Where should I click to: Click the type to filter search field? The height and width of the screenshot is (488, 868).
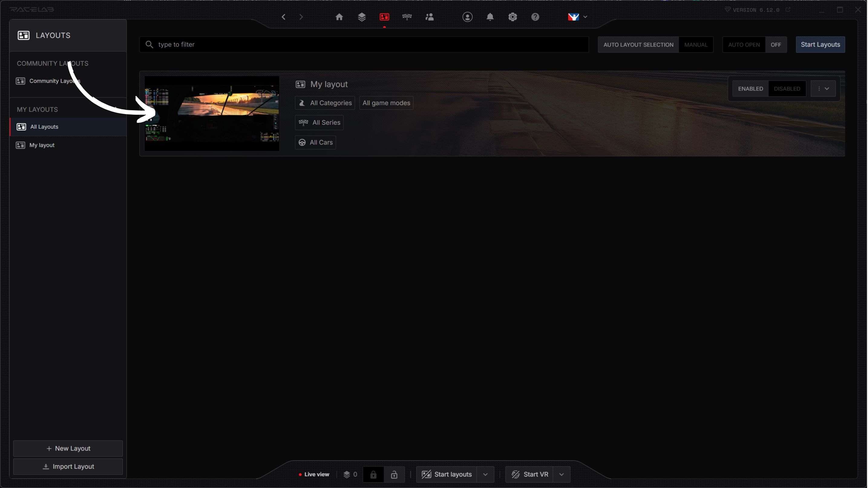coord(364,45)
